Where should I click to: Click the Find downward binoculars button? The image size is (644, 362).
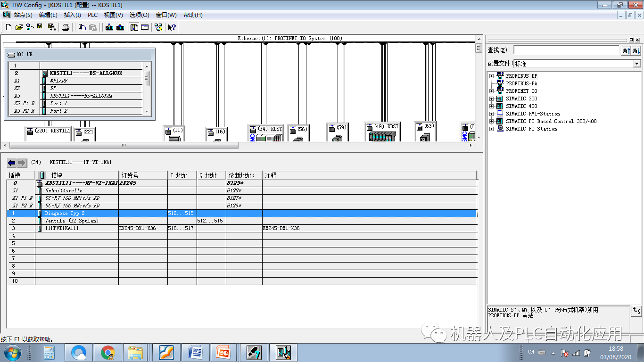[636, 50]
